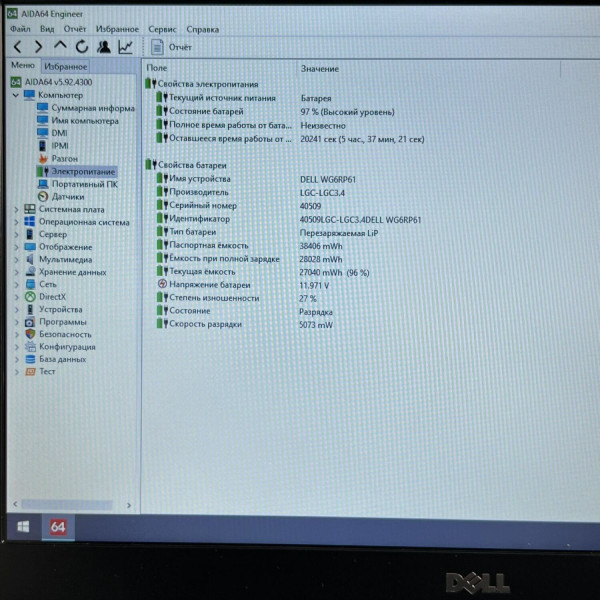Go forward with the right arrow toolbar icon
Screen dimensions: 600x600
point(38,47)
